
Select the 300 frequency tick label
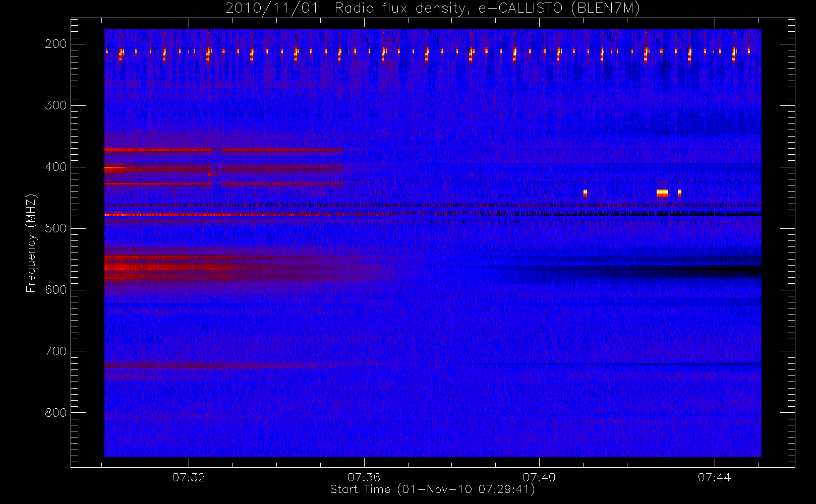point(56,105)
